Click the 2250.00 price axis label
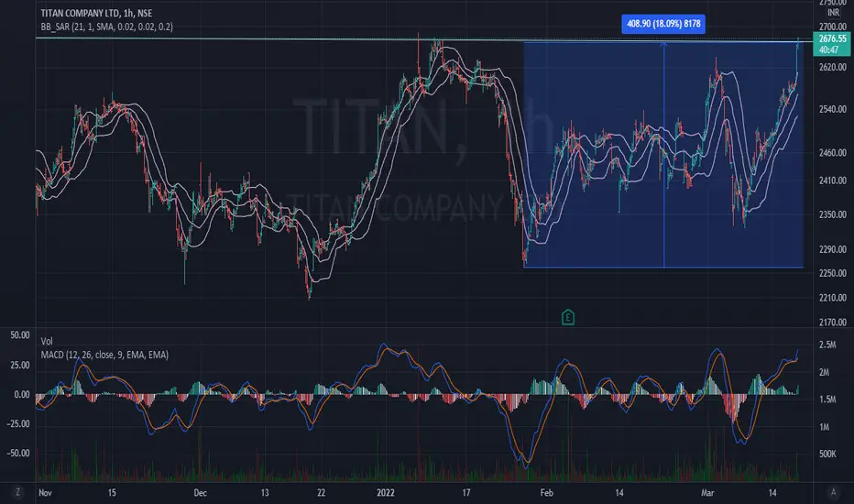The height and width of the screenshot is (504, 854). click(x=833, y=273)
